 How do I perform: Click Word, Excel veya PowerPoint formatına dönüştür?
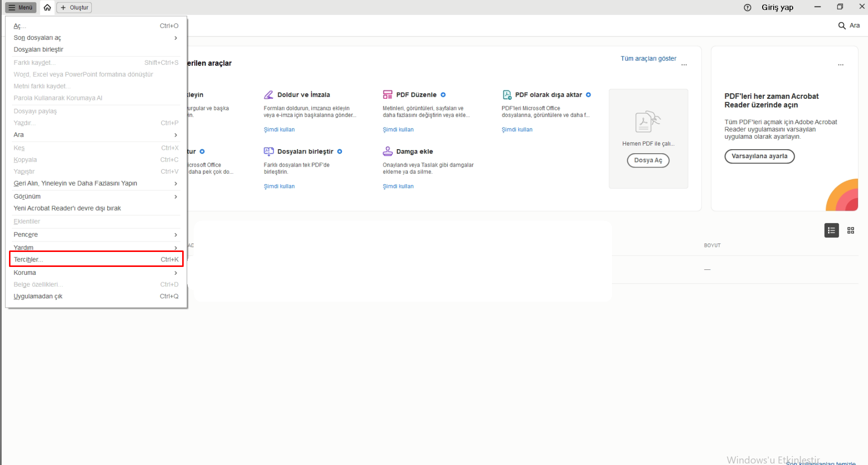[x=96, y=74]
